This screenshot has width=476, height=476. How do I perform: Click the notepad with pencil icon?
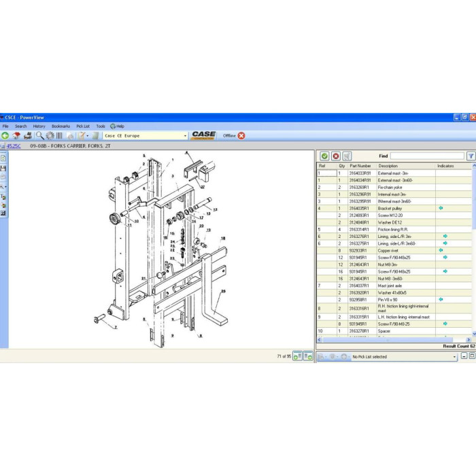tap(81, 136)
